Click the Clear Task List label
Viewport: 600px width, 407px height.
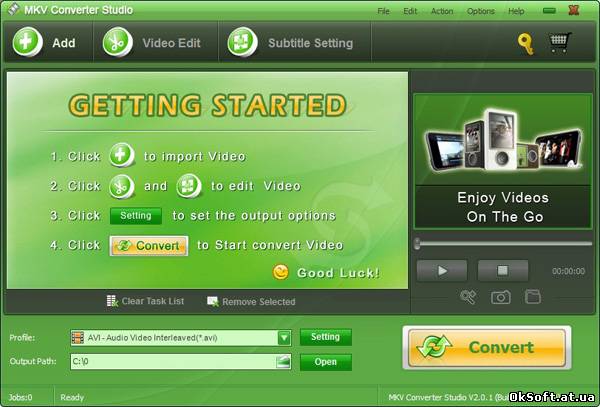click(x=153, y=301)
